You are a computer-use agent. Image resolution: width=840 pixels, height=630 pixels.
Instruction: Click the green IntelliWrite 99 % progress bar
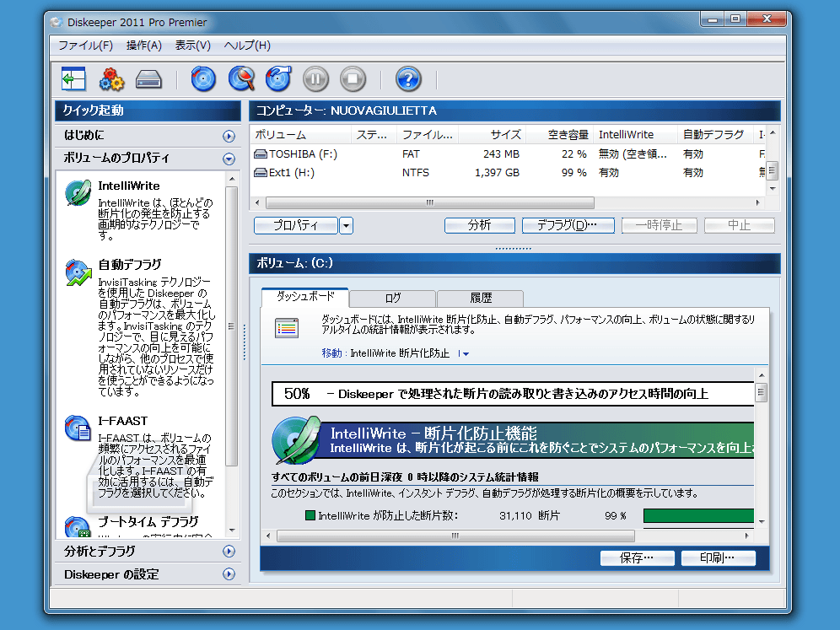[698, 516]
